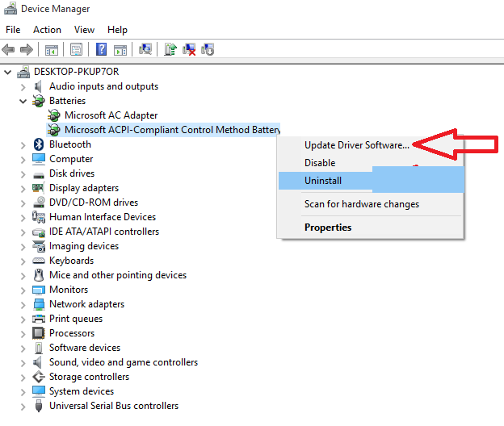Click the DESKTOP-PKUP7OR computer icon

23,72
